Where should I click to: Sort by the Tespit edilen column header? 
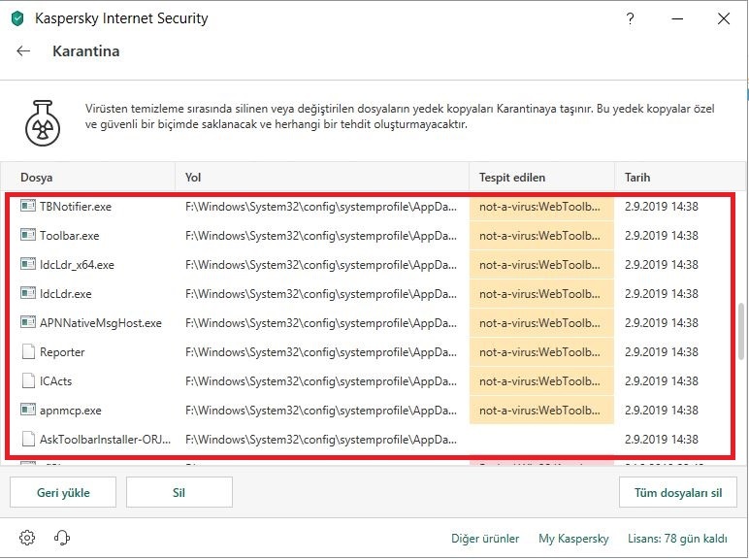pyautogui.click(x=512, y=178)
